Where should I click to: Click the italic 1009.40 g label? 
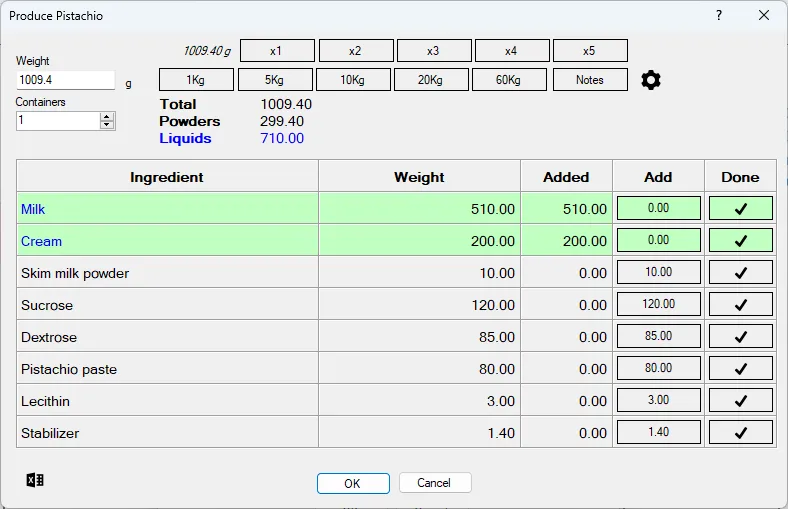pyautogui.click(x=207, y=51)
